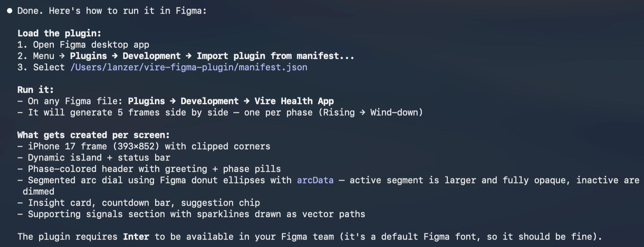The width and height of the screenshot is (644, 247).
Task: Click the "Supporting signals section" line
Action: click(x=196, y=214)
